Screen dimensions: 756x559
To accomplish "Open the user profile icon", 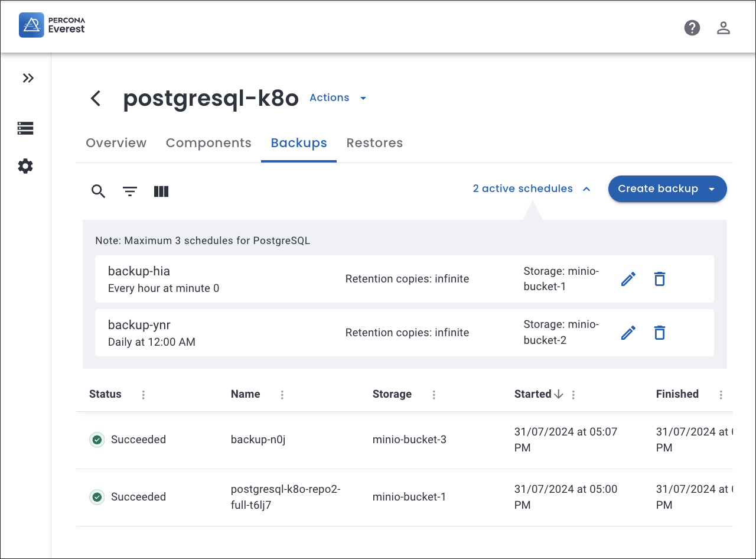I will click(x=724, y=28).
